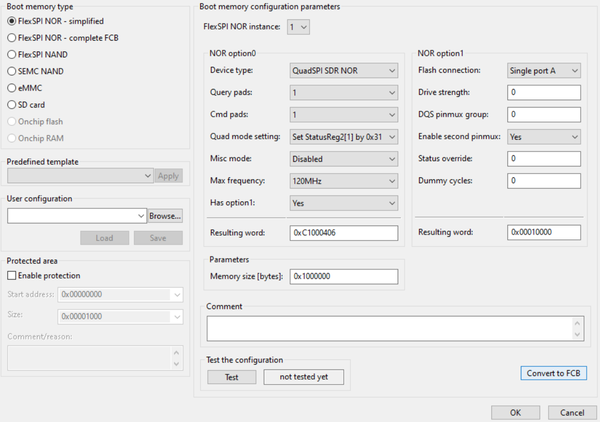Confirm dialog with OK button
This screenshot has height=422, width=600.
[x=515, y=411]
